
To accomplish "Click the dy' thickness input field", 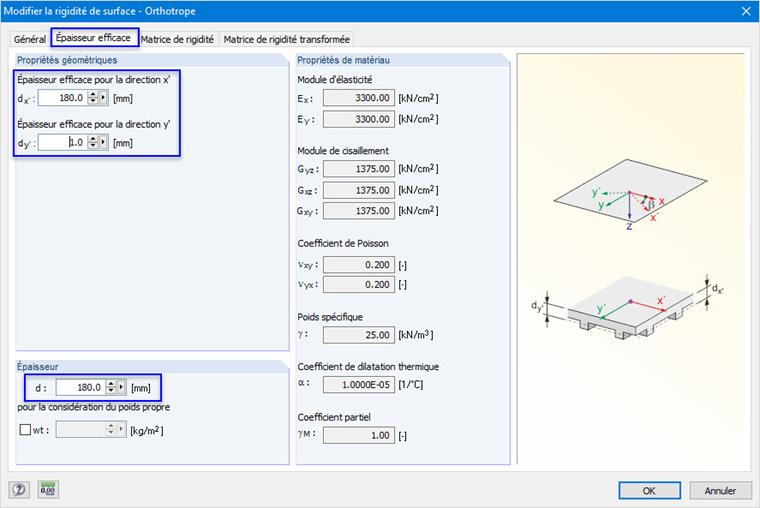I will click(x=63, y=143).
